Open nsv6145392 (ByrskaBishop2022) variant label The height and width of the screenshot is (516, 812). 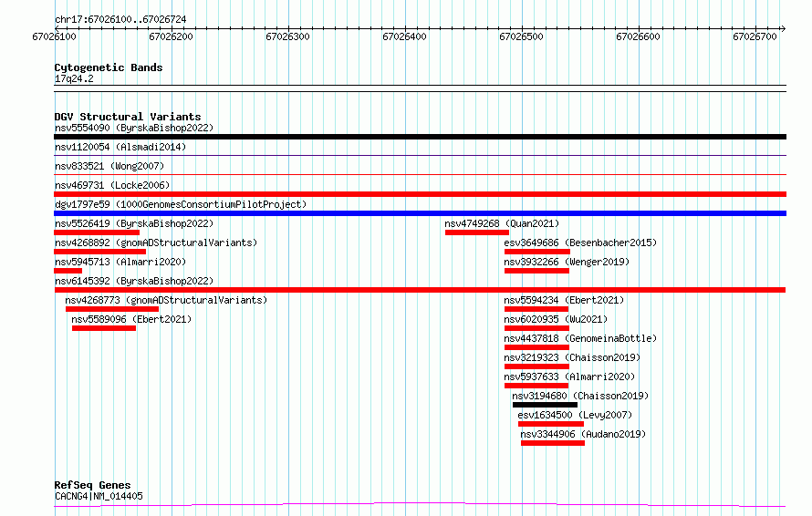(134, 281)
